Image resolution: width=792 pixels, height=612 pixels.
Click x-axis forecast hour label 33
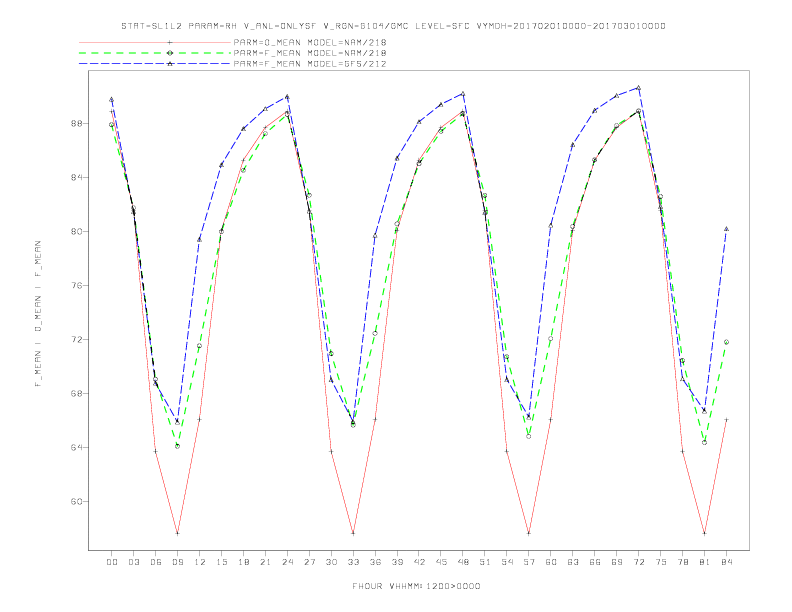(x=353, y=562)
